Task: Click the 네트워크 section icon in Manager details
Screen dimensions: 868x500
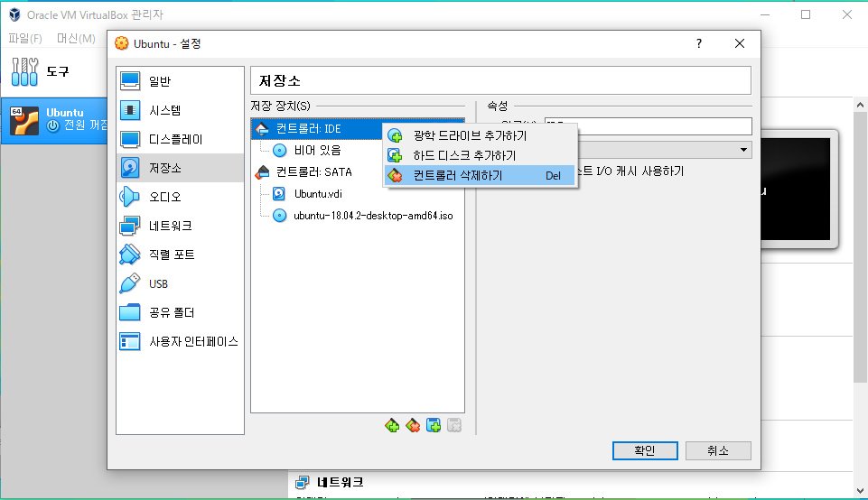Action: (x=303, y=482)
